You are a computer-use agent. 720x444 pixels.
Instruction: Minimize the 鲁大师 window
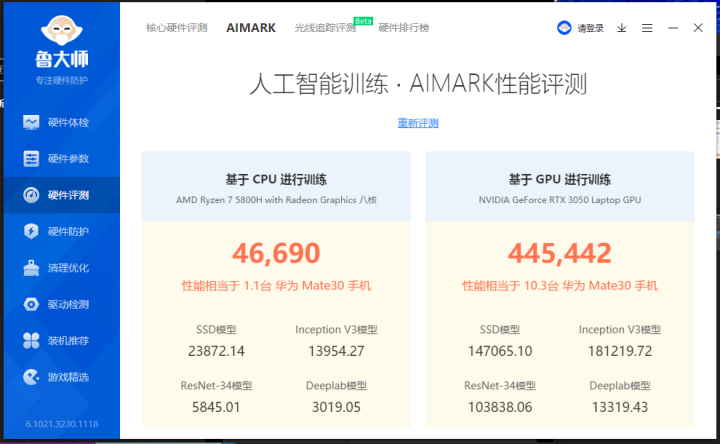(x=673, y=28)
